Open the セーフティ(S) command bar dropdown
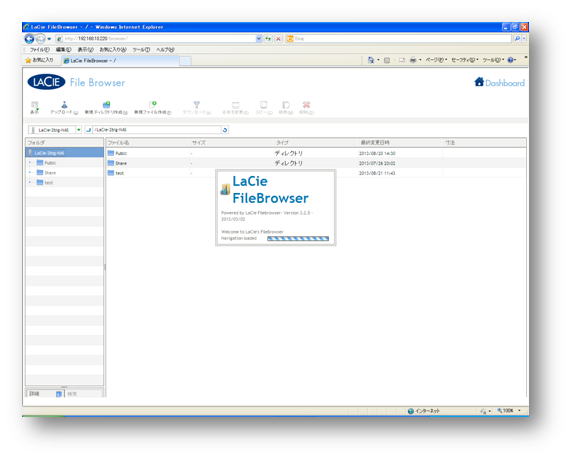This screenshot has width=571, height=459. pos(465,60)
